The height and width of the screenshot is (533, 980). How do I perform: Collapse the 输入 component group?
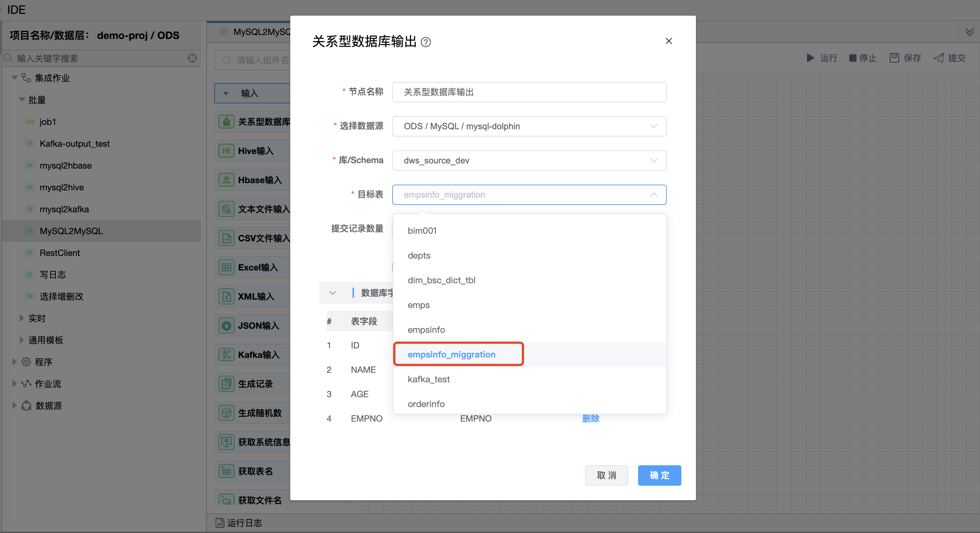pos(225,94)
